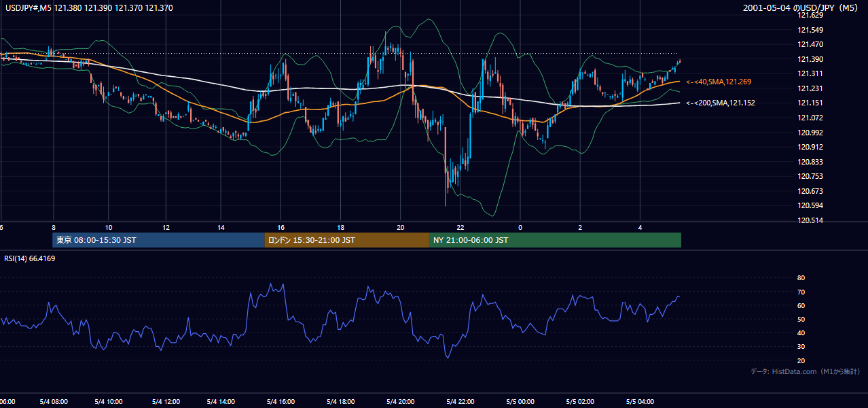
Task: Click the price axis value 121.231
Action: [810, 89]
